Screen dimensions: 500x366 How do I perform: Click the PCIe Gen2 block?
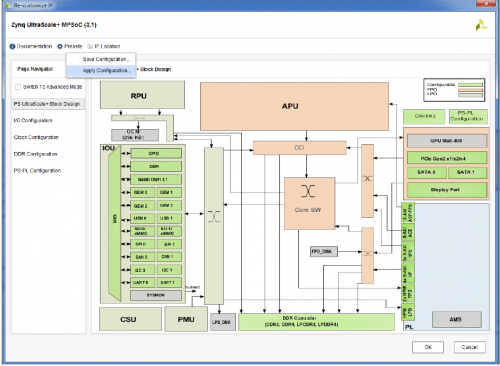(x=447, y=158)
